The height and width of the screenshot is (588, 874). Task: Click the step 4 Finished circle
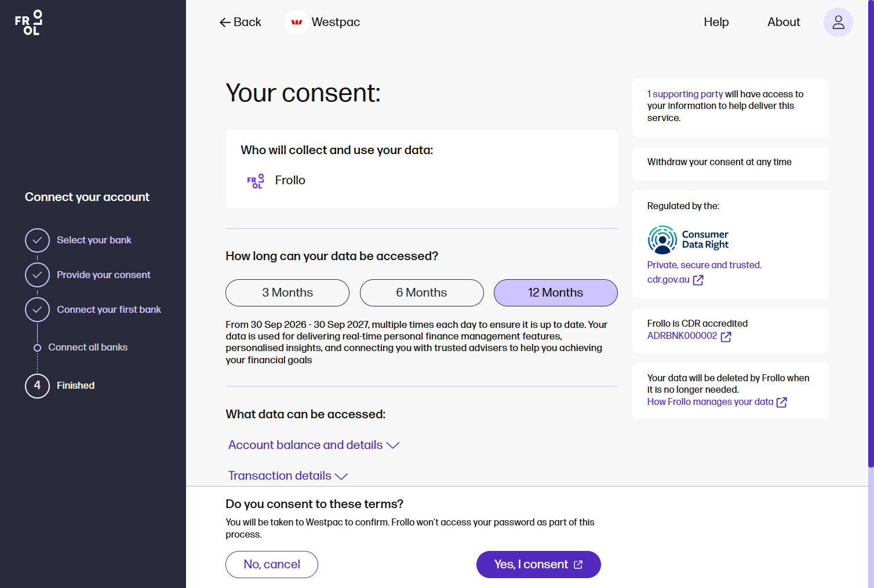coord(37,386)
